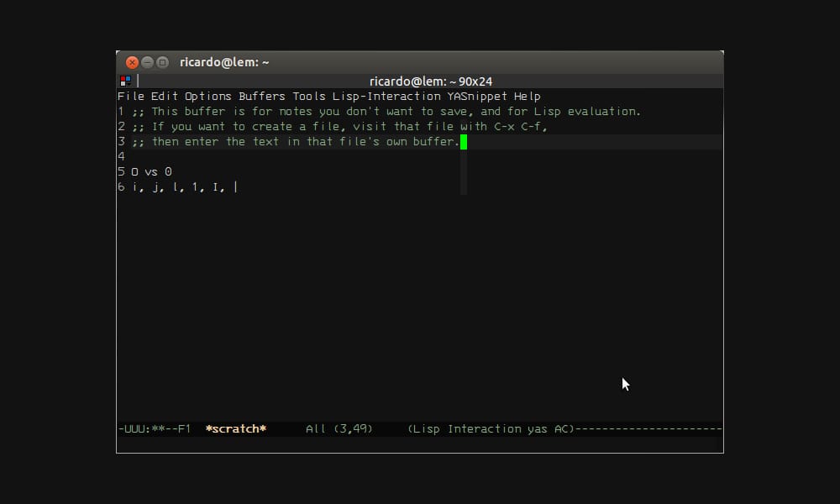Open the Tools menu

pos(309,96)
